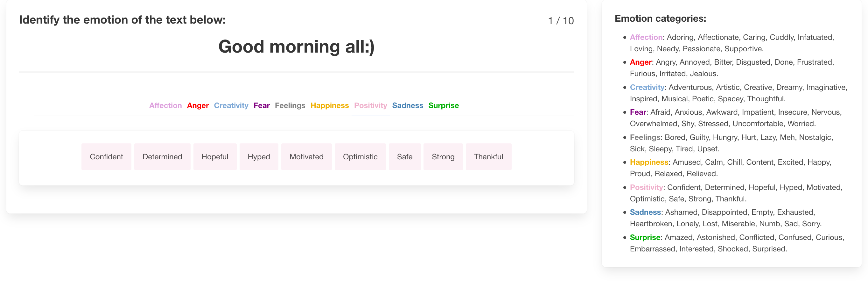Open the Surprise tab
The height and width of the screenshot is (304, 868).
(444, 105)
